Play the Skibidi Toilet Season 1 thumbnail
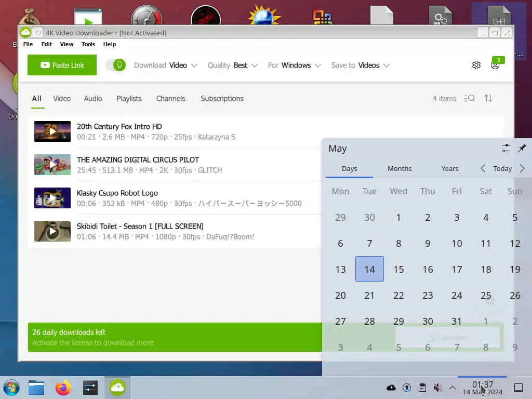532x399 pixels. click(x=52, y=231)
